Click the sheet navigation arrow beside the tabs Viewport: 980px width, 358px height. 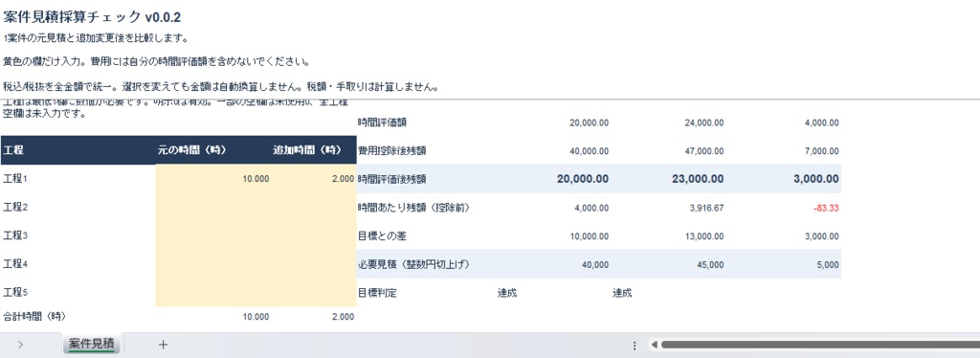[x=20, y=345]
